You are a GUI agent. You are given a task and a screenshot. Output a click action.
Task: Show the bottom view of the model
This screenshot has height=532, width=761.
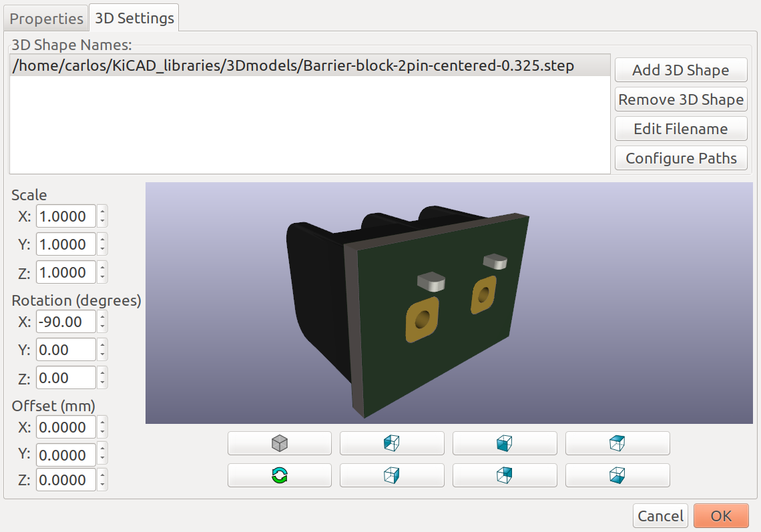(x=617, y=475)
